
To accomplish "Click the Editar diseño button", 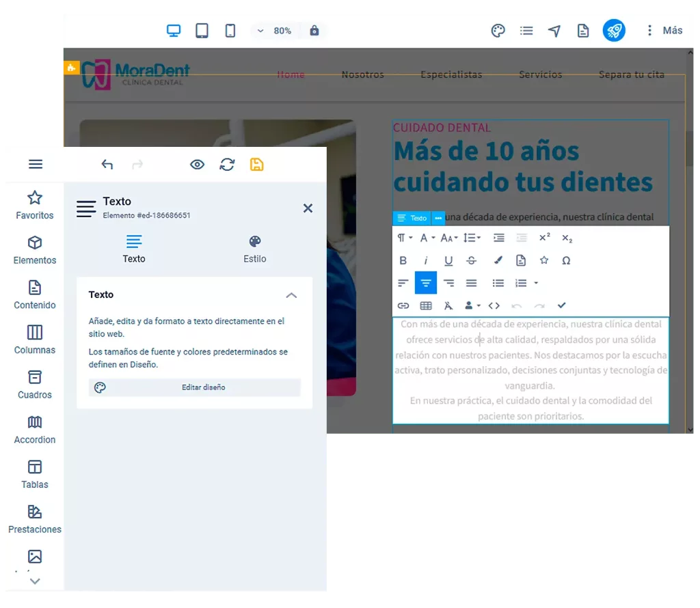I will click(195, 387).
